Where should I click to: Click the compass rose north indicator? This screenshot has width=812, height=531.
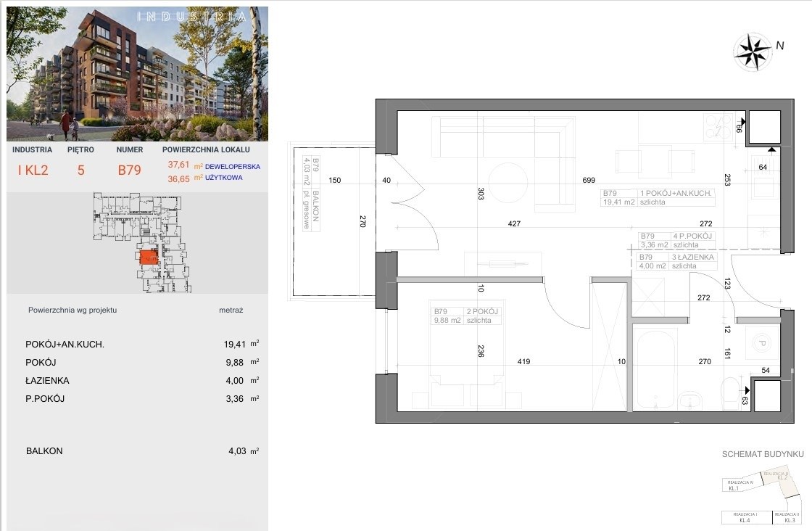click(754, 51)
